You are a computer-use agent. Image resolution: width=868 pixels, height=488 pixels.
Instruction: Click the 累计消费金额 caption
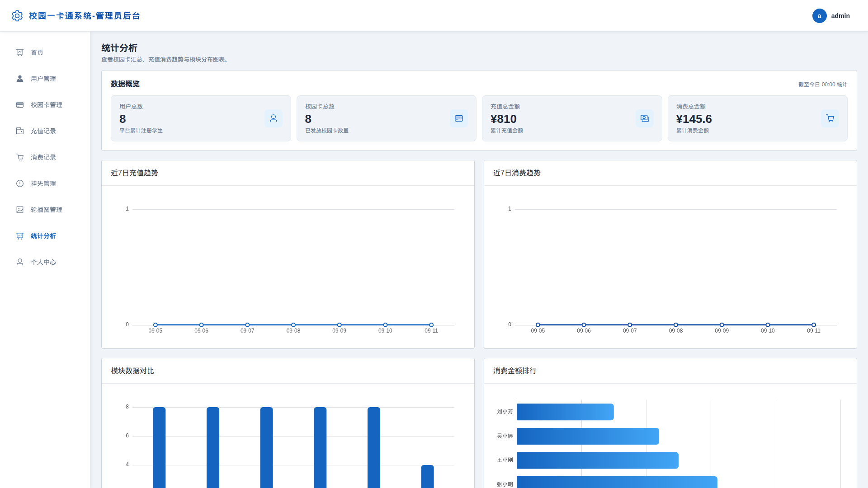click(693, 131)
